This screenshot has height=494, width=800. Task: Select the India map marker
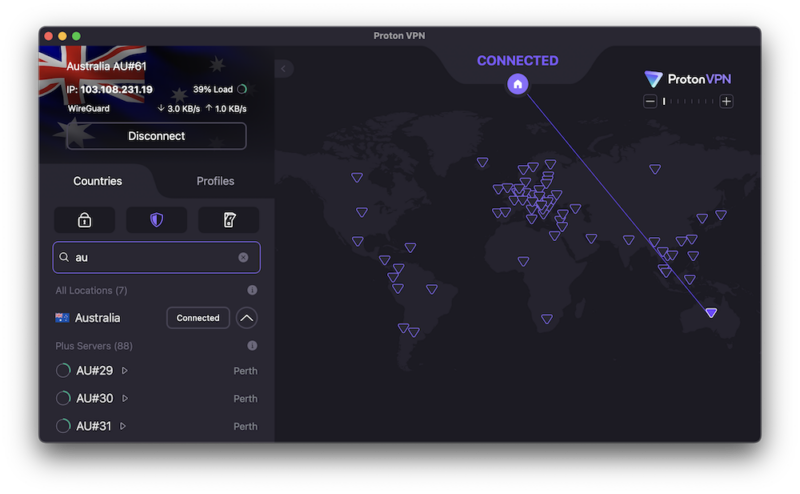(629, 240)
